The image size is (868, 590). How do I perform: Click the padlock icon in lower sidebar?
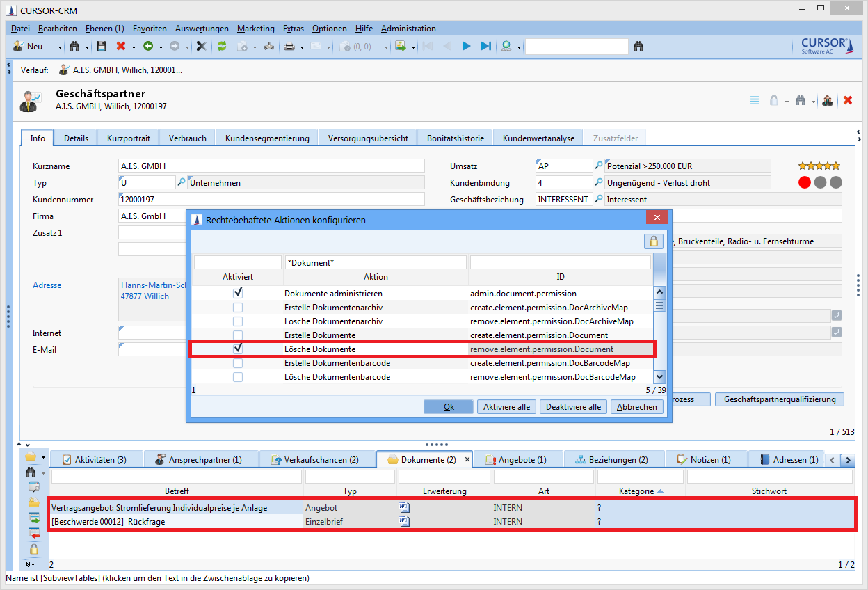33,549
